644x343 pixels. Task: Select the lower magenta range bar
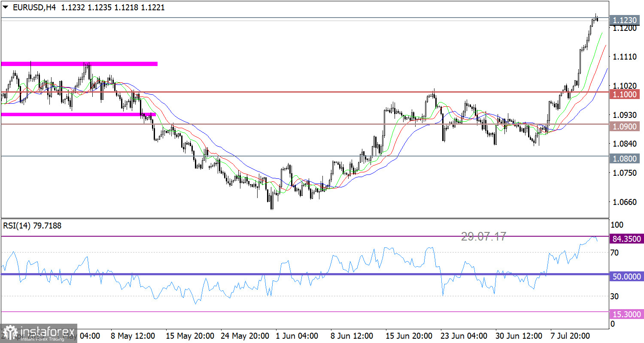click(x=79, y=114)
